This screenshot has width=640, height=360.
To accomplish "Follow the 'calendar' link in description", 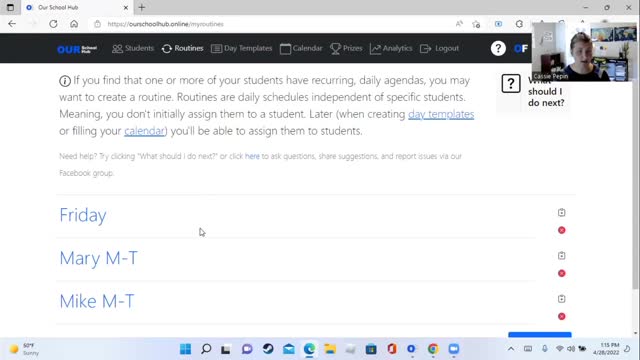I will click(144, 131).
